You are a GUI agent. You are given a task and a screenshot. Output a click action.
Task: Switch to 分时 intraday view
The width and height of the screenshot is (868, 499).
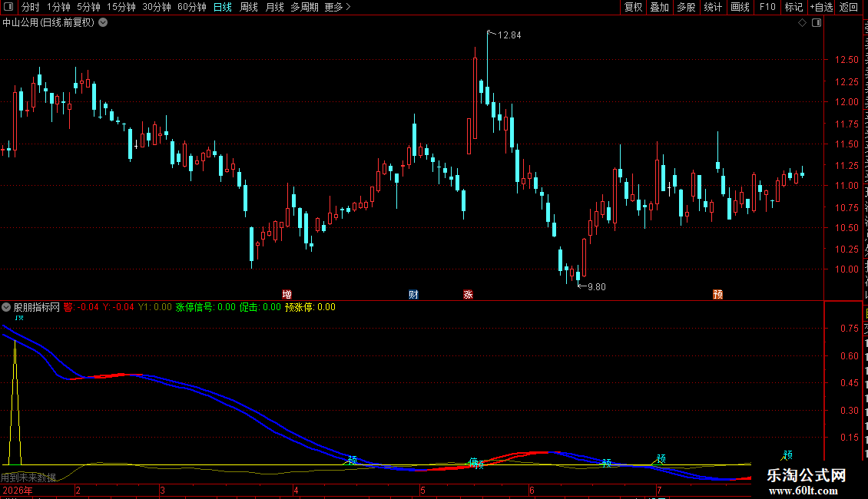[x=31, y=7]
